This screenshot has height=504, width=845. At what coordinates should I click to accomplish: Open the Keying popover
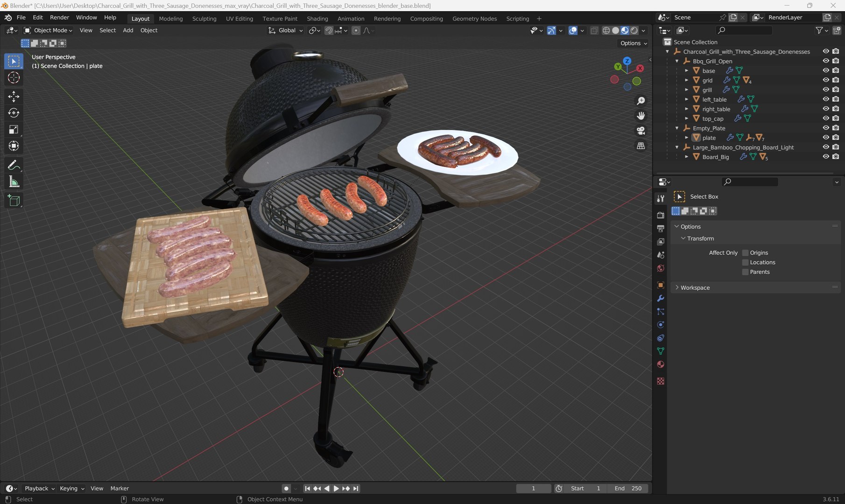pyautogui.click(x=72, y=489)
